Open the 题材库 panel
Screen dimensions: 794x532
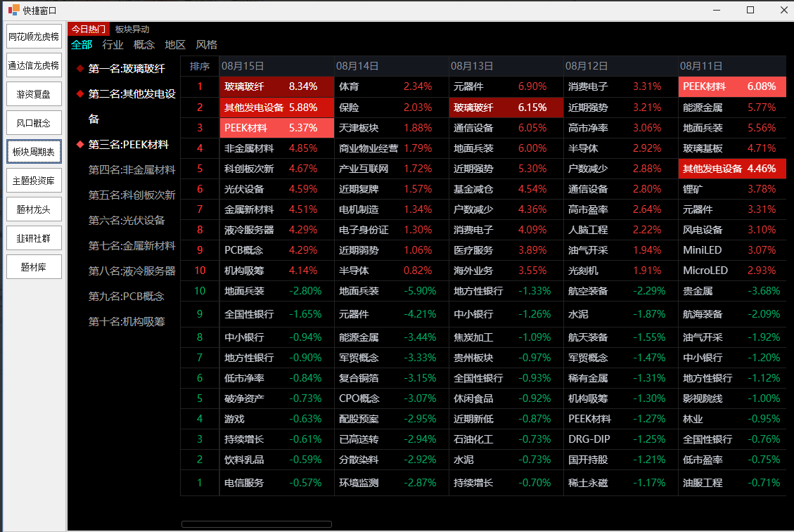click(x=33, y=266)
